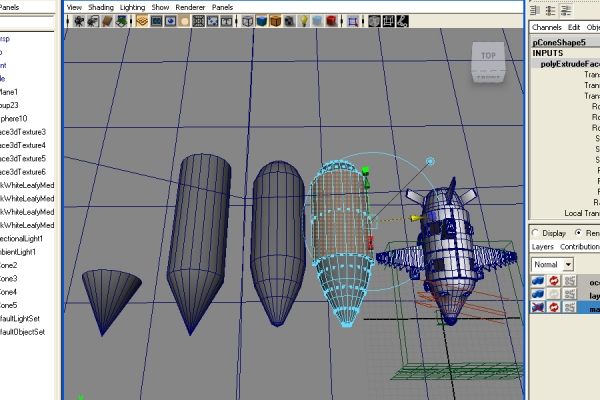The height and width of the screenshot is (400, 600).
Task: Click recycle icon on the 'oc' layer
Action: [x=554, y=281]
